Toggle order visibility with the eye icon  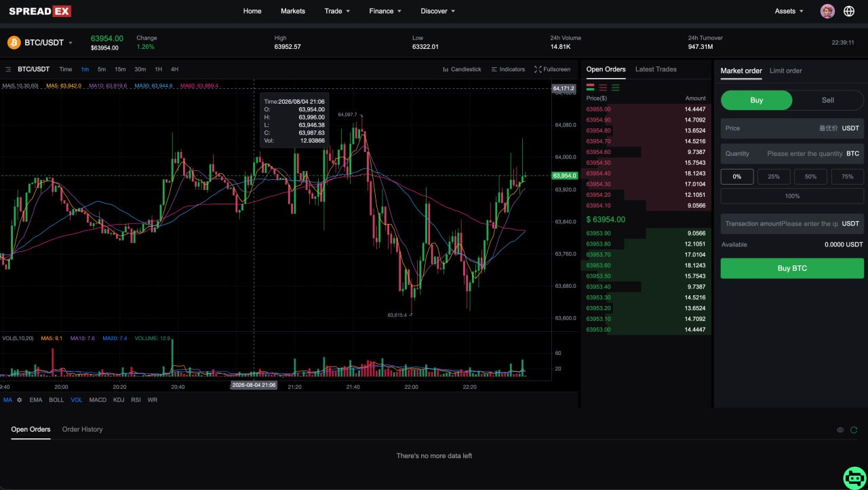[840, 430]
